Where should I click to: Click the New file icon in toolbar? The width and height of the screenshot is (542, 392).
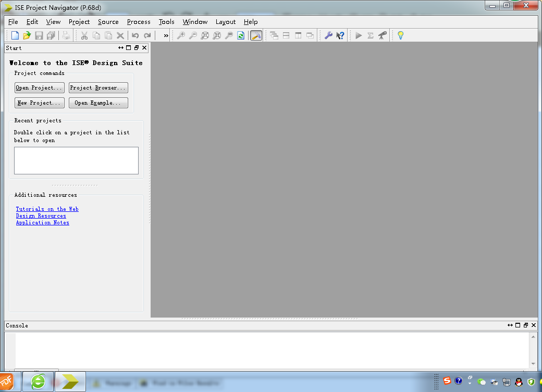[15, 35]
